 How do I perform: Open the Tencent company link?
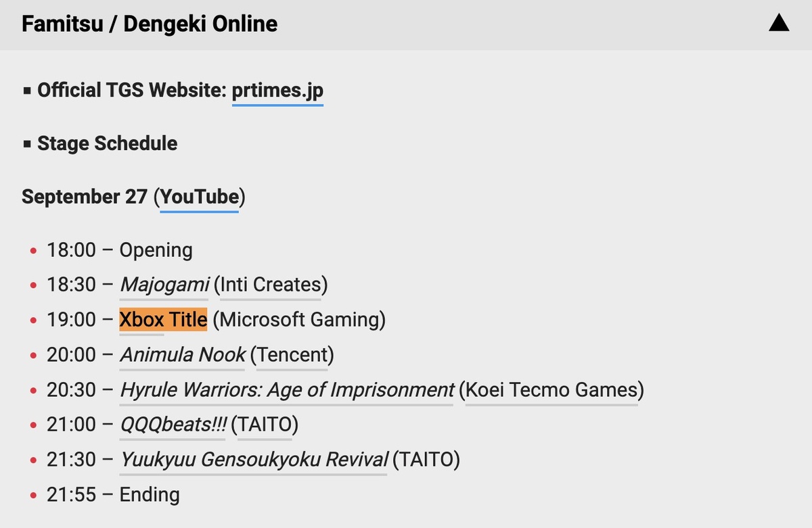(x=292, y=355)
